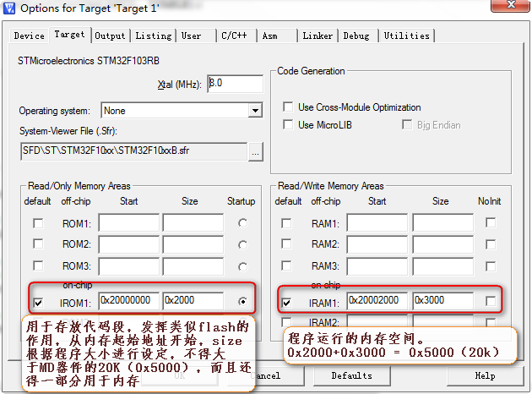
Task: Switch to the Device tab
Action: coord(30,36)
